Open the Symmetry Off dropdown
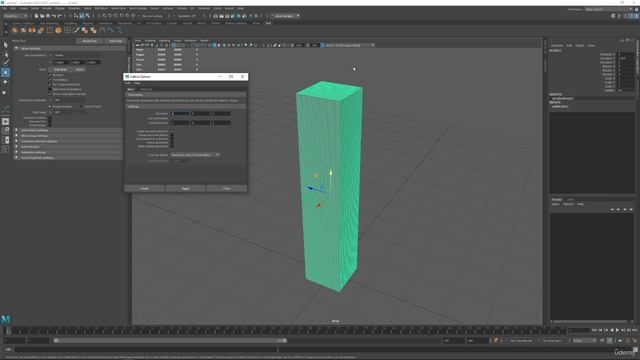 (x=188, y=16)
